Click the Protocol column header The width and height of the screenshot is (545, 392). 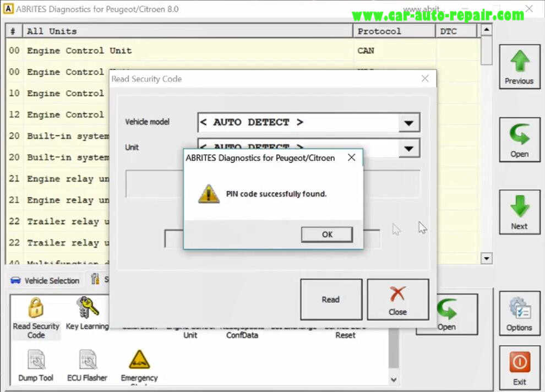[x=395, y=31]
